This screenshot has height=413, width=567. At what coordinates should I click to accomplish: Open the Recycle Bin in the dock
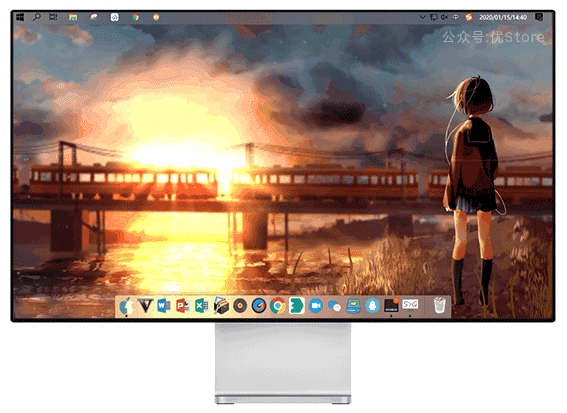pos(439,306)
